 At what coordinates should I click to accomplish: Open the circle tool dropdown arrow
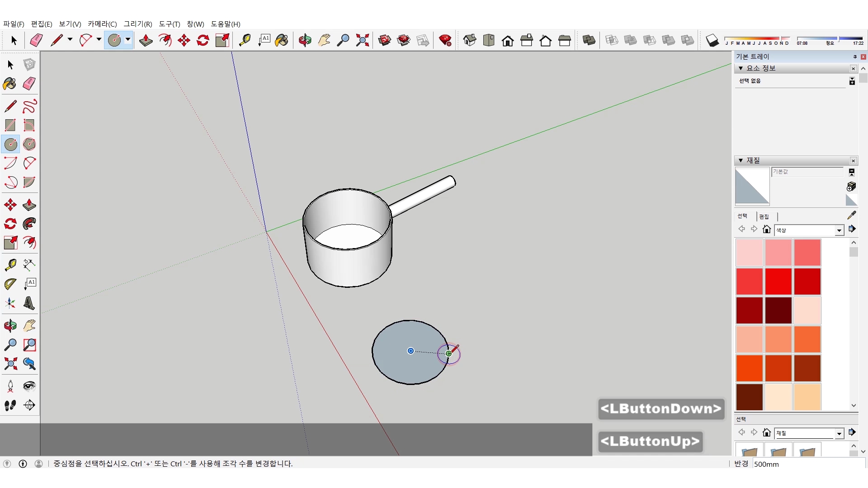(x=128, y=40)
